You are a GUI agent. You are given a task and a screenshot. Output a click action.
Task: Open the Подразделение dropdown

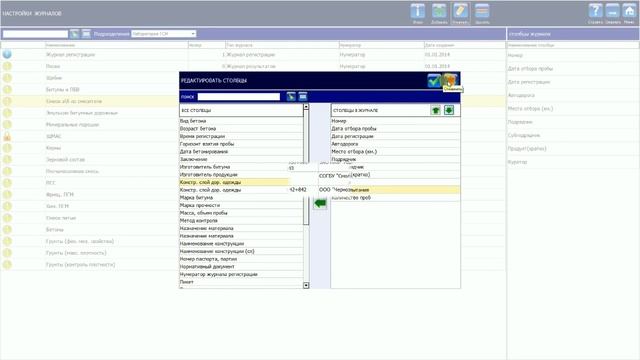[163, 34]
